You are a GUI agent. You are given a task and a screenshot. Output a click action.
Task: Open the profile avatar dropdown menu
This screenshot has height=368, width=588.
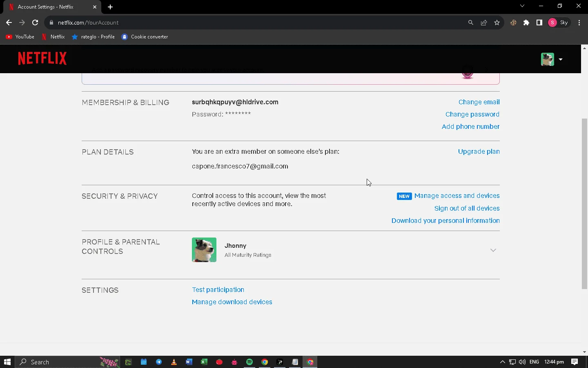552,59
